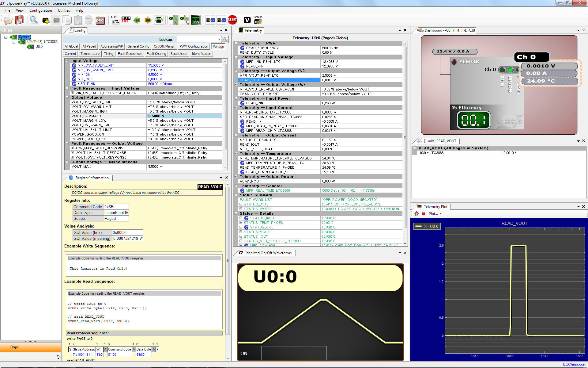Viewport: 588px width, 368px height.
Task: Select the Identification tab
Action: click(x=201, y=54)
